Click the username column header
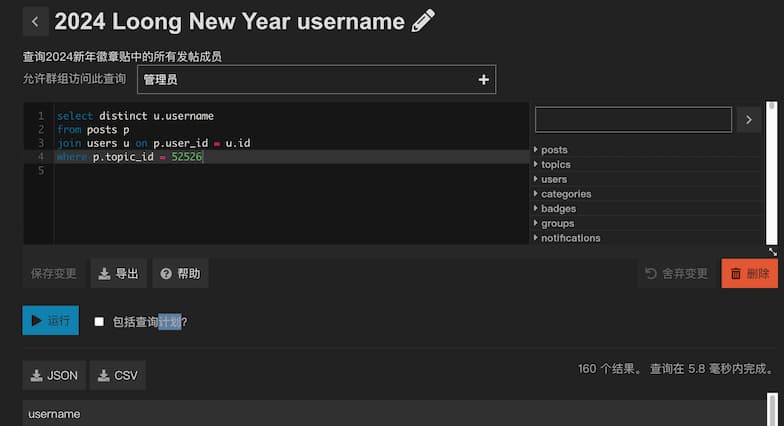The height and width of the screenshot is (426, 784). (x=54, y=414)
